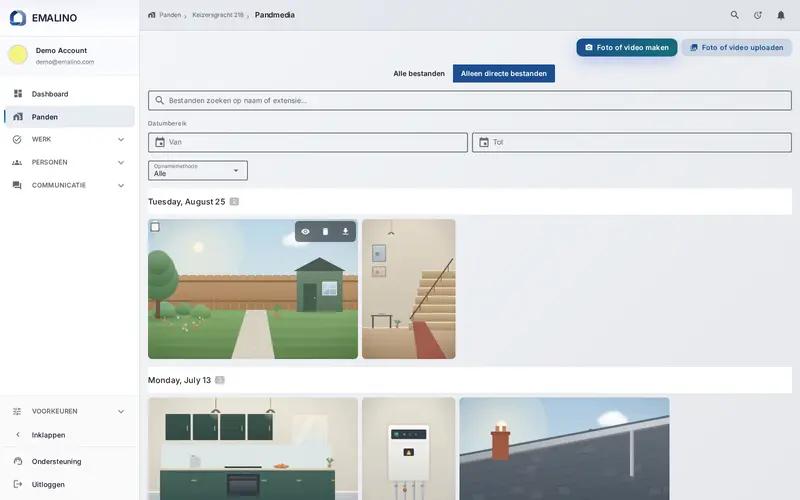
Task: Click the Tuesday, August 25 heading
Action: (187, 202)
